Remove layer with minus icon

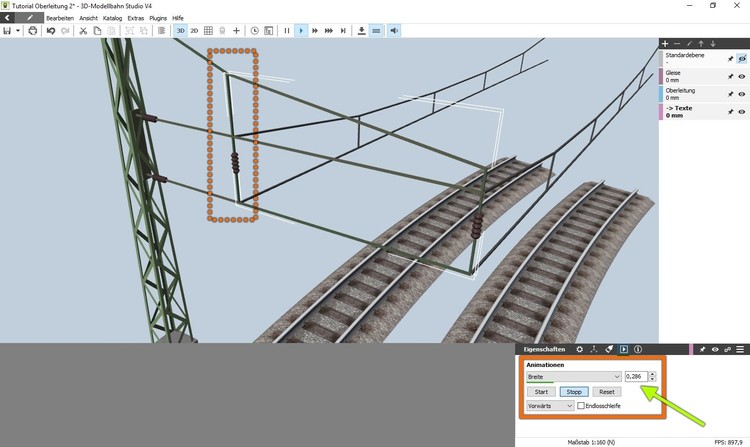coord(677,44)
